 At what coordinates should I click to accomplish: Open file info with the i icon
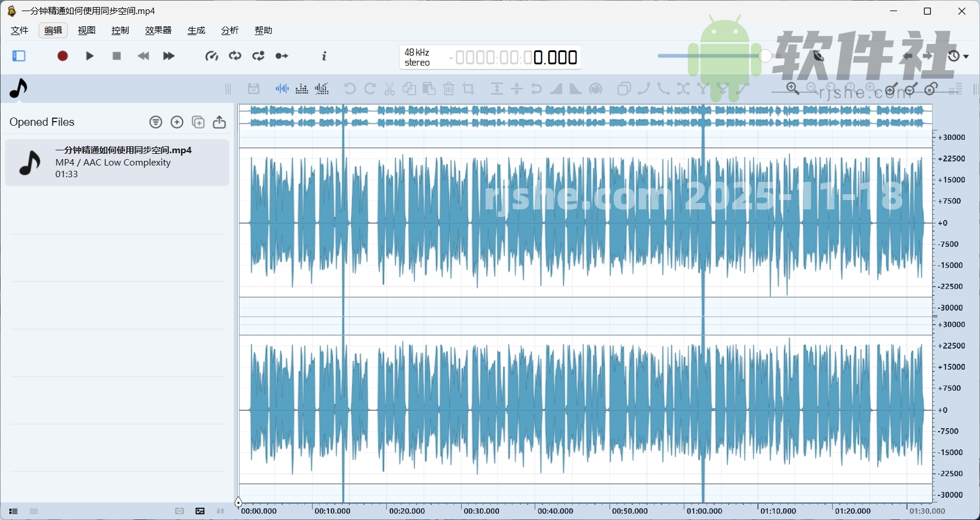click(x=324, y=56)
